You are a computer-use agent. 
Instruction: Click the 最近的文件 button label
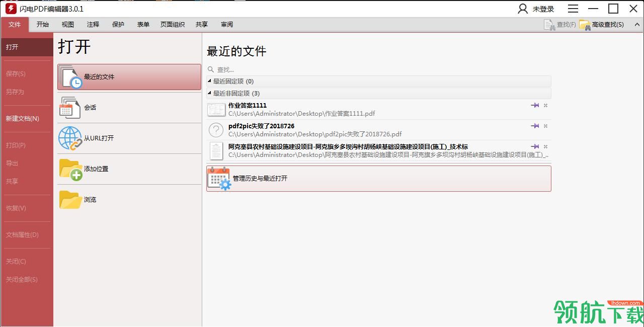tap(99, 77)
